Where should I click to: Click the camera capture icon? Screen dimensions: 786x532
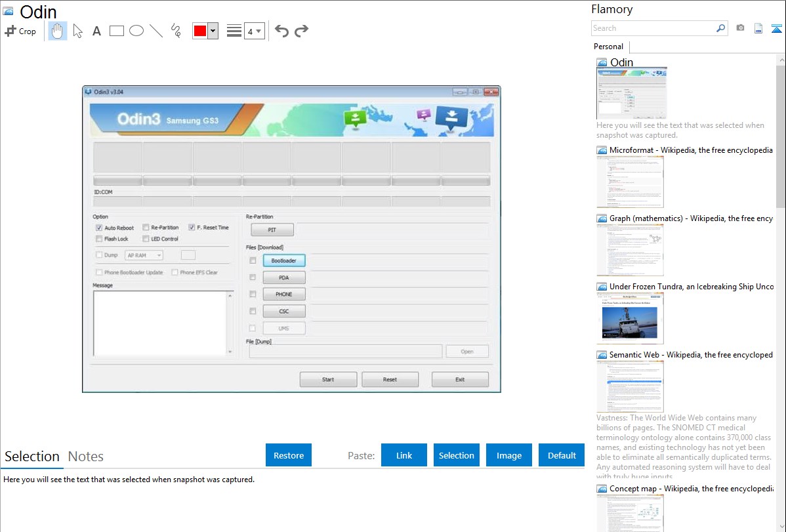(x=740, y=28)
